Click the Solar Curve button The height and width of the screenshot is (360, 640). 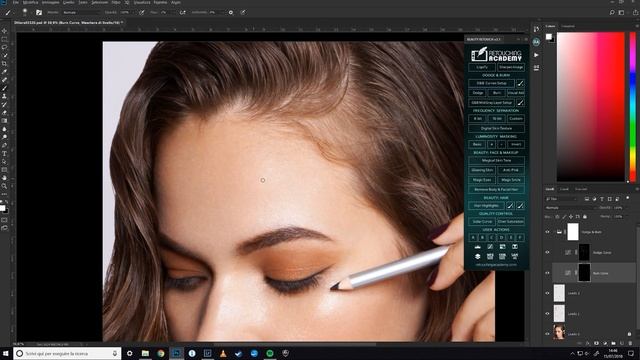[482, 222]
